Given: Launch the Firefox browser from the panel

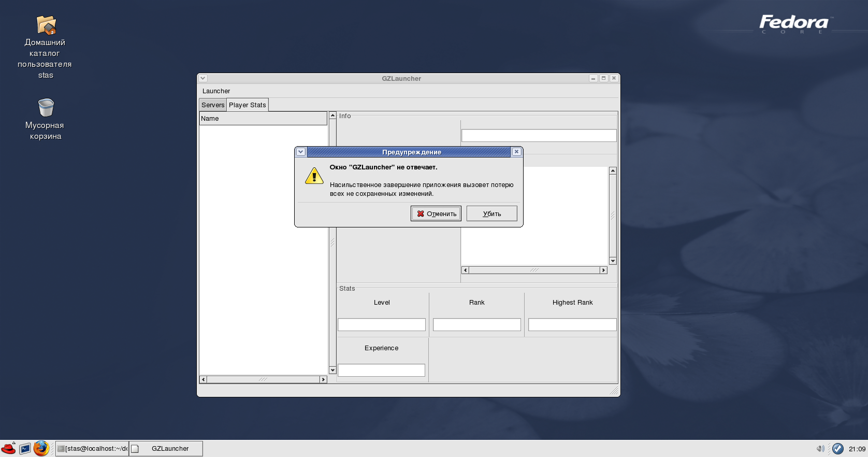Looking at the screenshot, I should point(41,449).
